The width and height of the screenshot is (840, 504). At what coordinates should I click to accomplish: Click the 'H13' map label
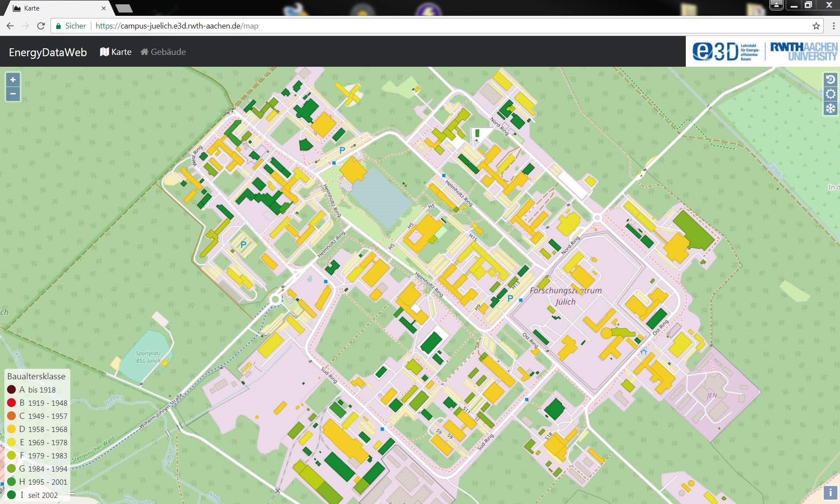click(x=515, y=284)
